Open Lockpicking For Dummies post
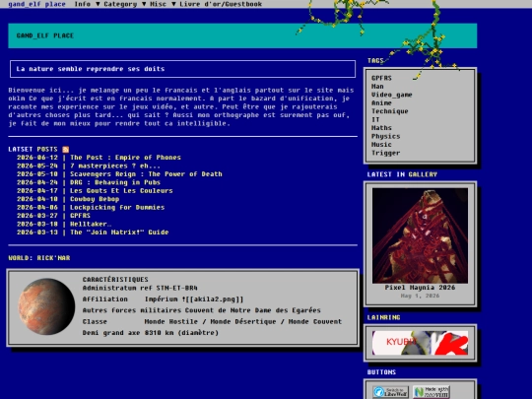This screenshot has height=399, width=532. pos(117,207)
